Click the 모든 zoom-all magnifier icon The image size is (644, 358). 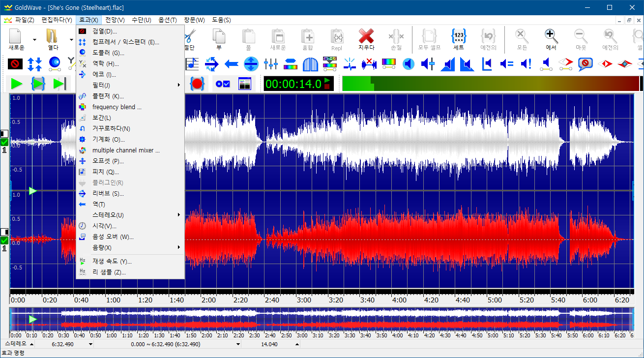tap(522, 39)
